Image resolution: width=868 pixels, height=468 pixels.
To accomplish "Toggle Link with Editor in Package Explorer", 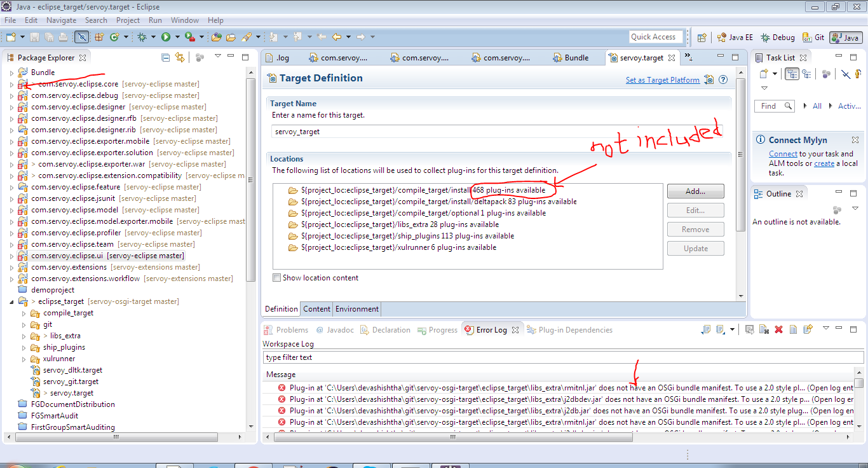I will 180,57.
